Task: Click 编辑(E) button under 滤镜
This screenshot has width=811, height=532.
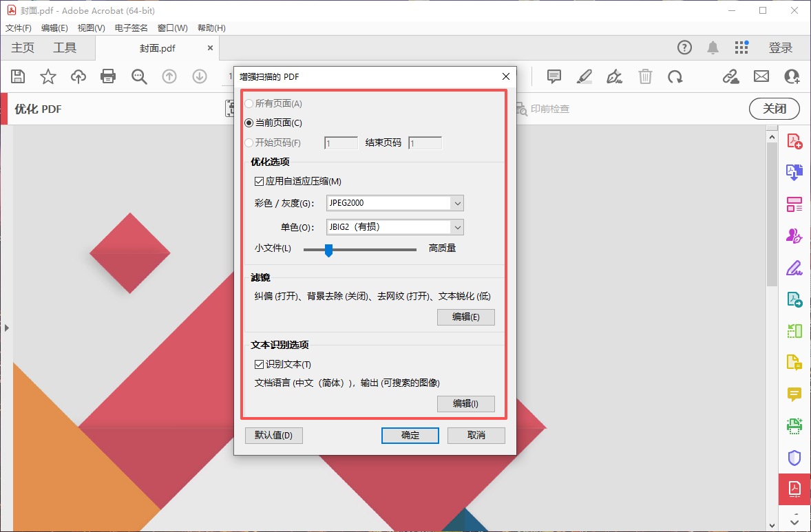Action: click(x=466, y=317)
